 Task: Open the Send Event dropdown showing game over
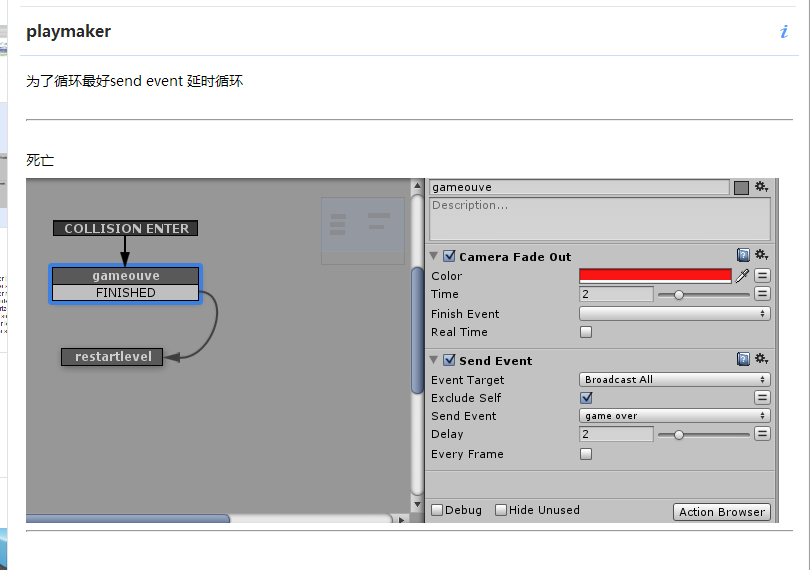pos(675,415)
